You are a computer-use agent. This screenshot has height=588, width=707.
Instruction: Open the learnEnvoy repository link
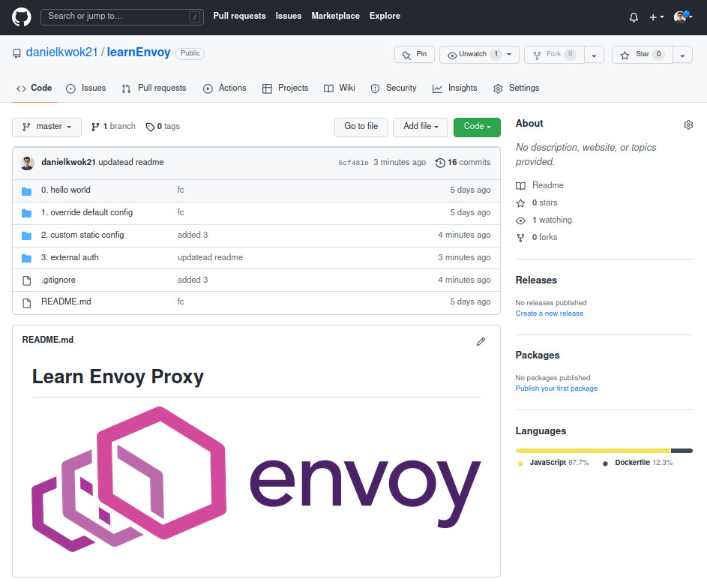point(139,52)
